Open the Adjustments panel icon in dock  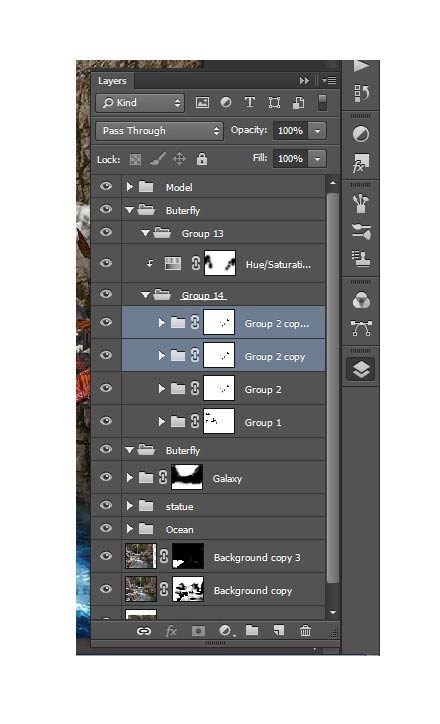tap(361, 134)
